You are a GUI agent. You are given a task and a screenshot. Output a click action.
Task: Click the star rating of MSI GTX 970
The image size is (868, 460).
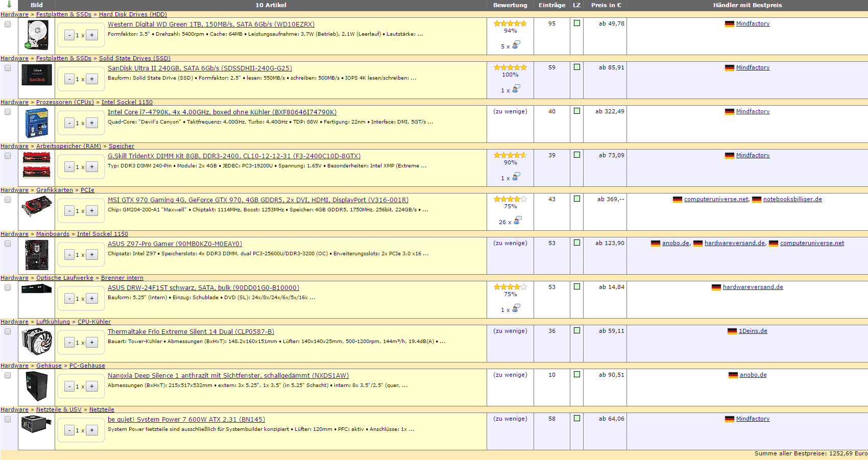coord(510,199)
